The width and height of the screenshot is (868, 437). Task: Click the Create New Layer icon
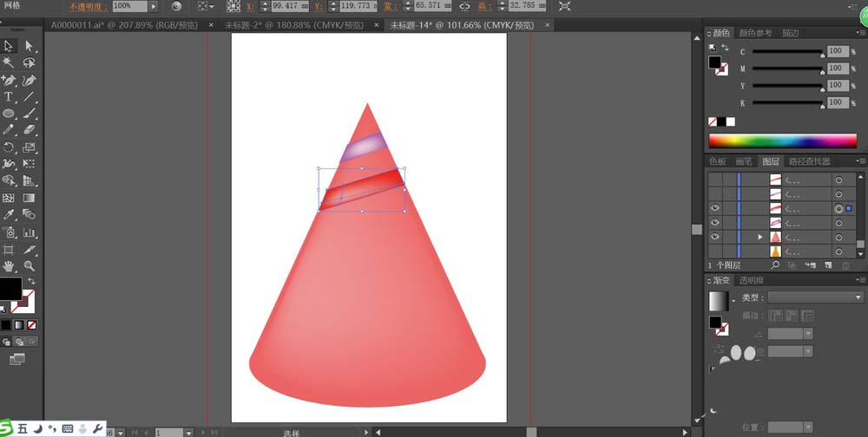828,265
